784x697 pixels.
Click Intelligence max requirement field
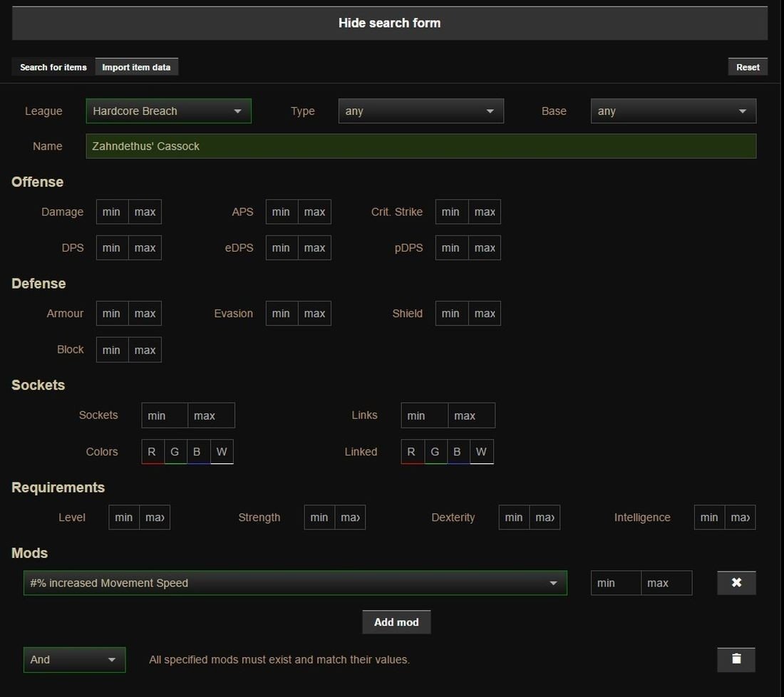click(x=740, y=517)
